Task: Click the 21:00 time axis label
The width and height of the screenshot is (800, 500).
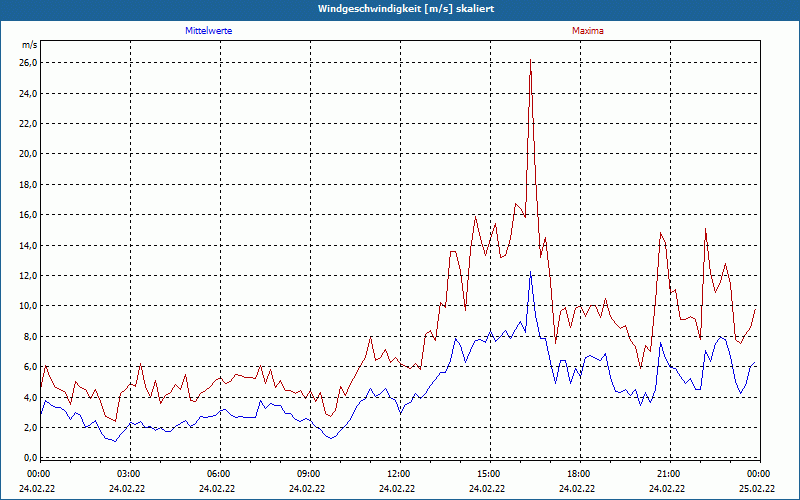Action: point(668,474)
